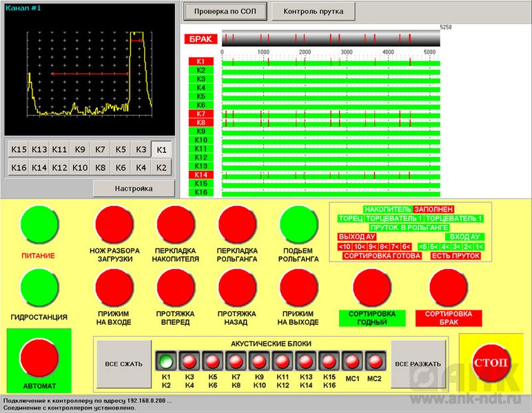
Task: Toggle acoustic block K7 K8 indicator
Action: pos(236,361)
